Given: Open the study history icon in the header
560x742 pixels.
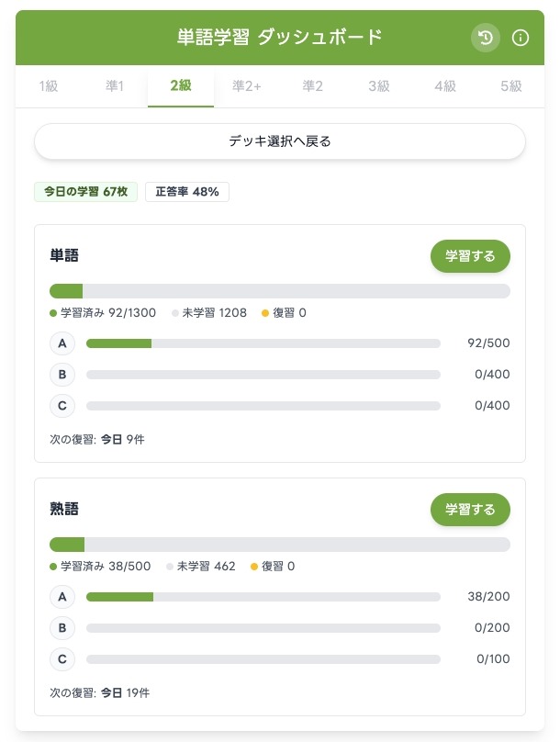Looking at the screenshot, I should coord(485,39).
